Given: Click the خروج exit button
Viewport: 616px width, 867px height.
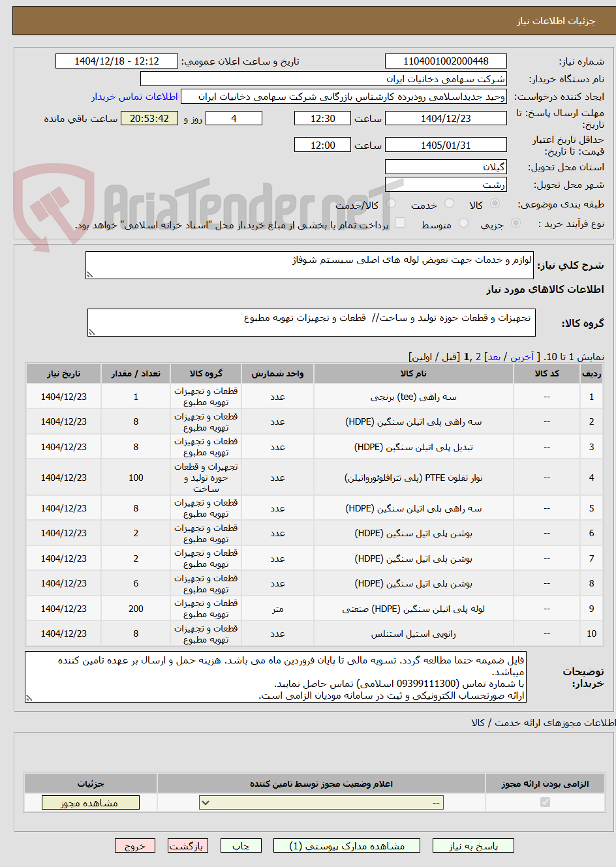Looking at the screenshot, I should click(x=134, y=846).
